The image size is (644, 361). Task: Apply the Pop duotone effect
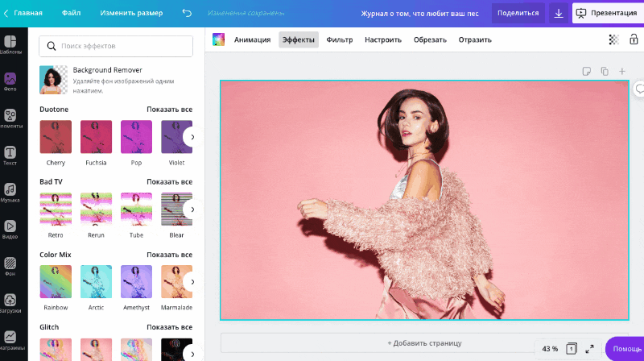[x=136, y=137]
